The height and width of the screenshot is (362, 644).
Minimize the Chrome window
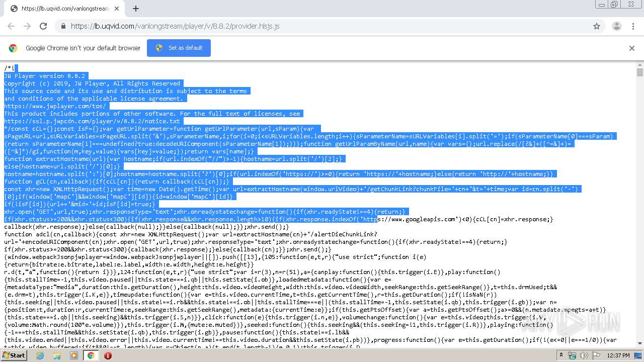coord(601,5)
